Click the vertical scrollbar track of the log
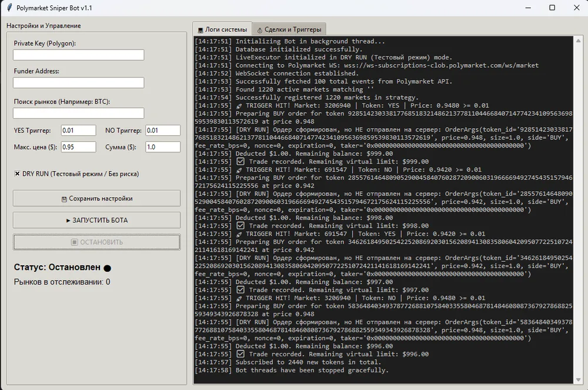The height and width of the screenshot is (390, 588). pos(578,210)
